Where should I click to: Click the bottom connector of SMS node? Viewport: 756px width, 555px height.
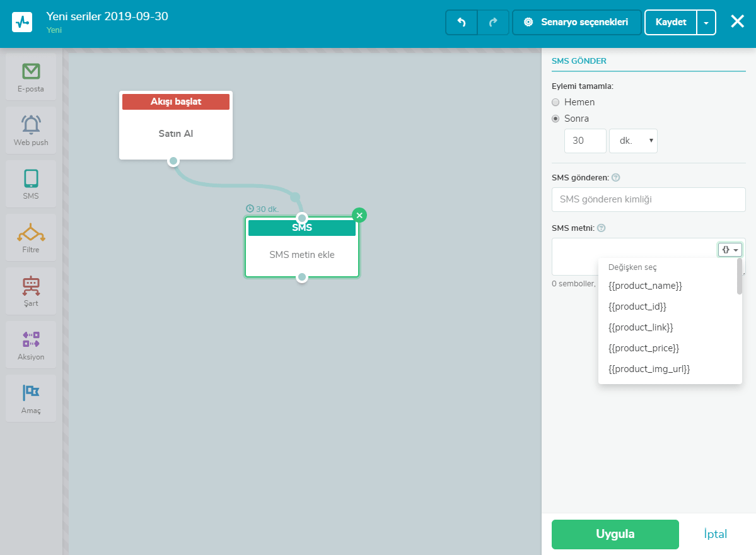302,277
